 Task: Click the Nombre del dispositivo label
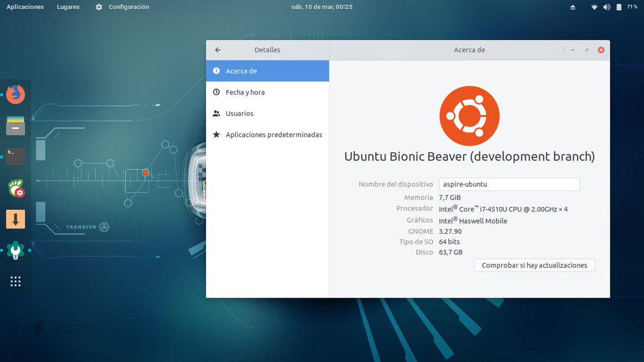(x=396, y=184)
